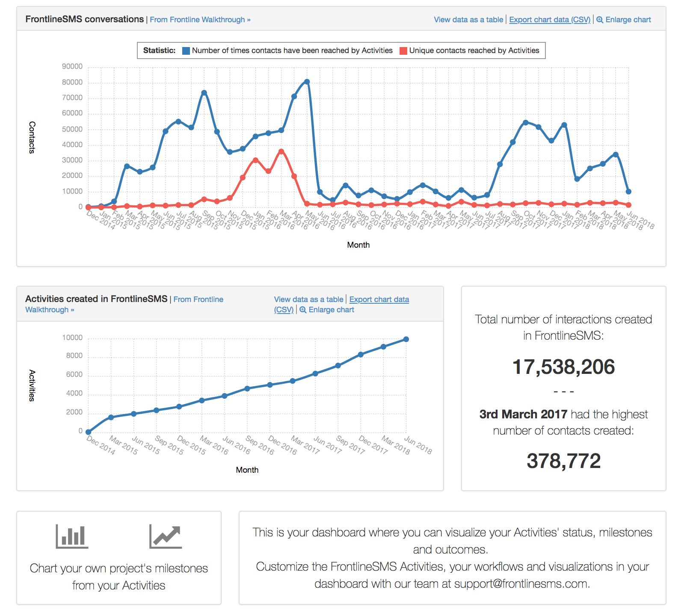
Task: Click the line trend chart icon
Action: pyautogui.click(x=166, y=536)
